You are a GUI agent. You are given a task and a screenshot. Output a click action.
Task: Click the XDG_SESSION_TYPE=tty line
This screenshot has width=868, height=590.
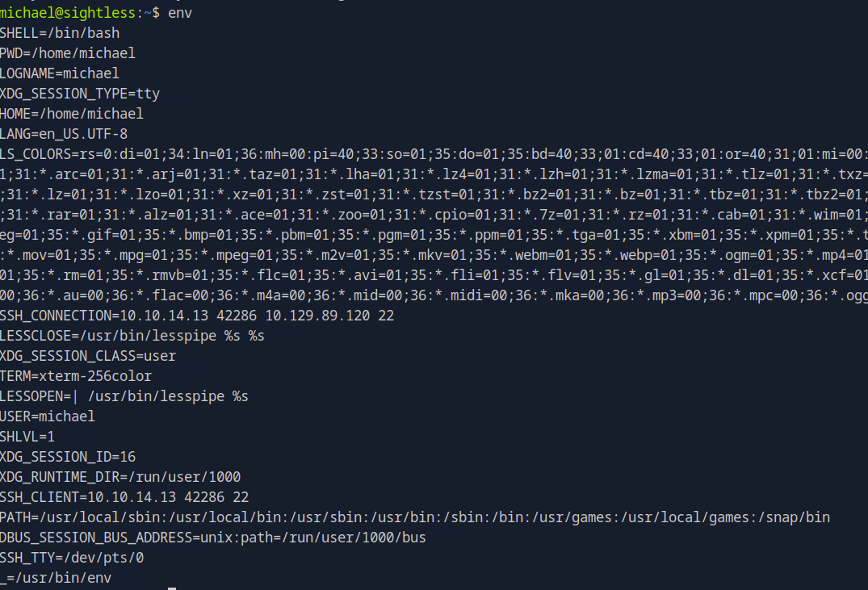(80, 94)
